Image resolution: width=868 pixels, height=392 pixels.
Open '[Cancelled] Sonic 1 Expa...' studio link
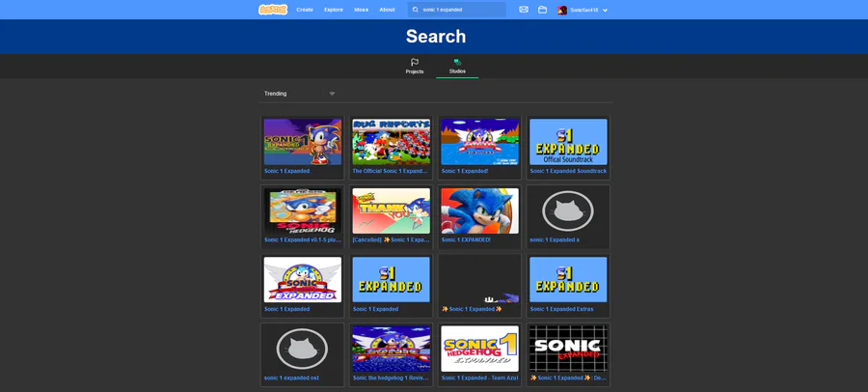(x=391, y=240)
